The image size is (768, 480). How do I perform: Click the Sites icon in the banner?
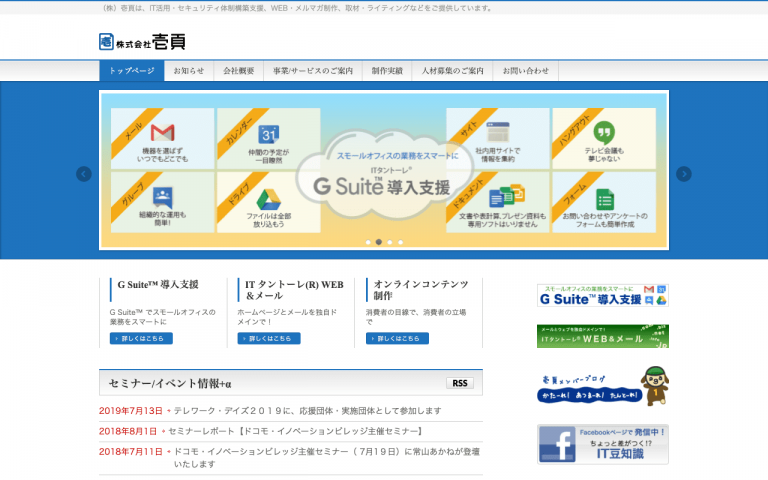pyautogui.click(x=498, y=132)
